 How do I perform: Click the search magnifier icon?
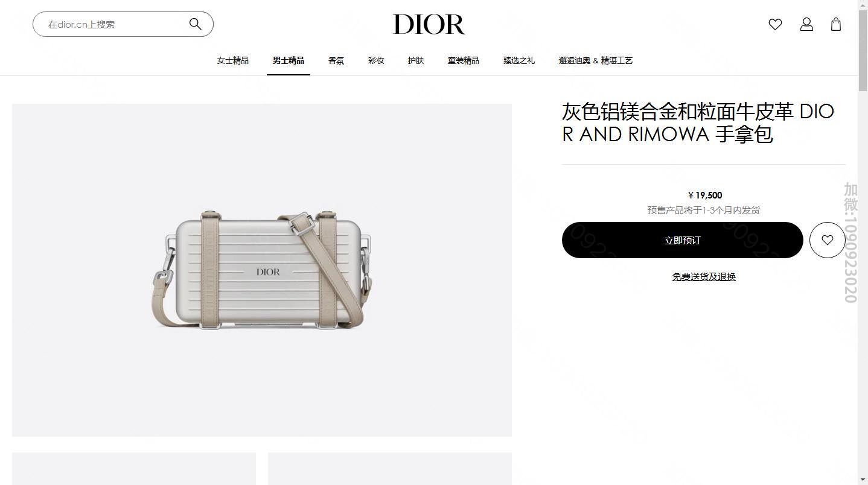(x=195, y=24)
